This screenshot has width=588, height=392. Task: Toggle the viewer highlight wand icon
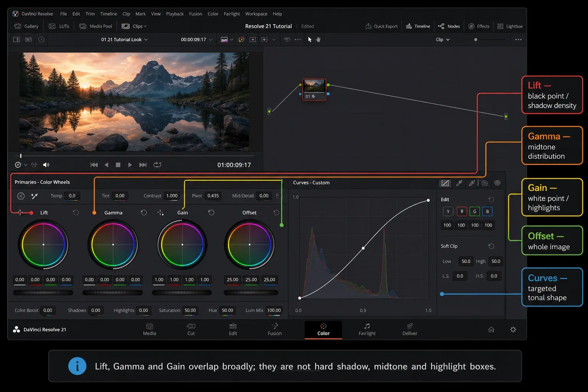click(241, 39)
